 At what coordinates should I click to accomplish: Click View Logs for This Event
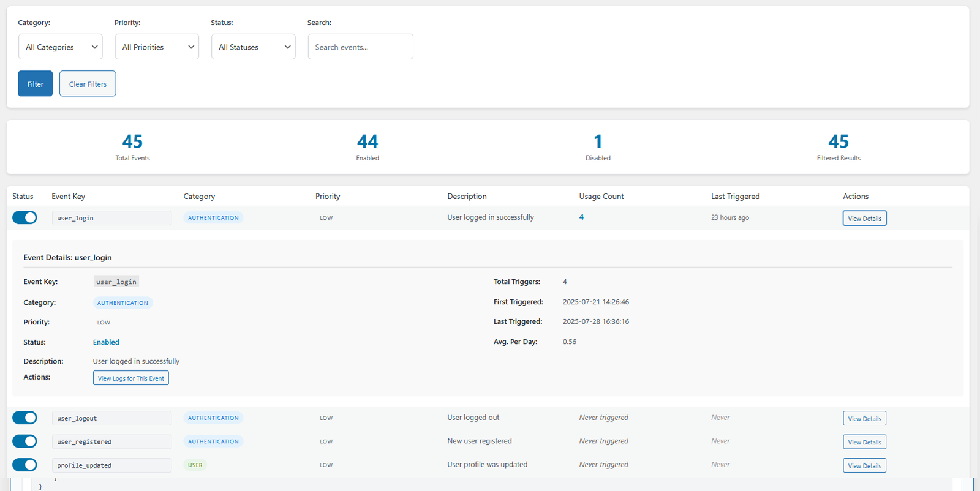(131, 378)
